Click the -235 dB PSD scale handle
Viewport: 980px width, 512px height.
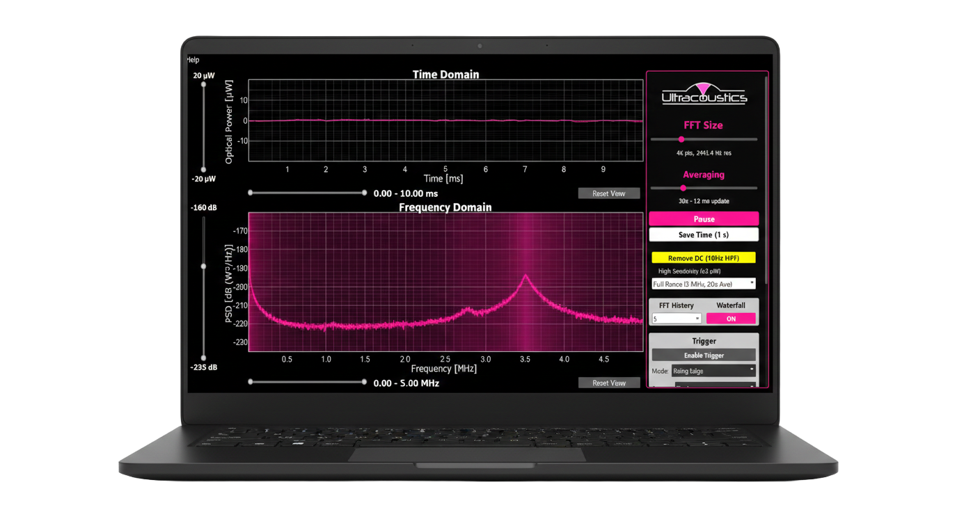(x=203, y=358)
